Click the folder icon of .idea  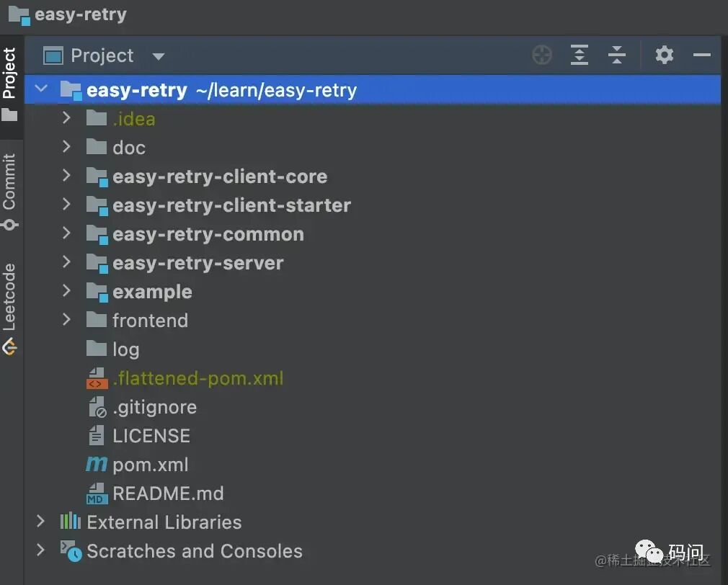coord(97,118)
